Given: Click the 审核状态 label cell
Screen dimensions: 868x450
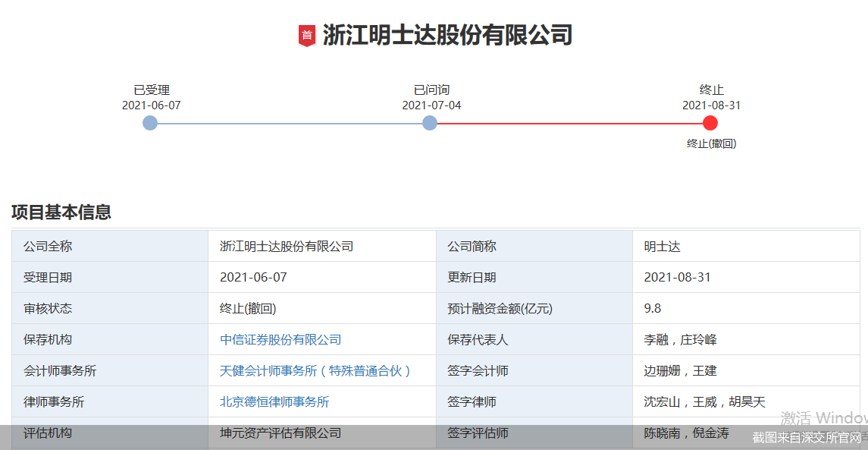Looking at the screenshot, I should pyautogui.click(x=110, y=308).
